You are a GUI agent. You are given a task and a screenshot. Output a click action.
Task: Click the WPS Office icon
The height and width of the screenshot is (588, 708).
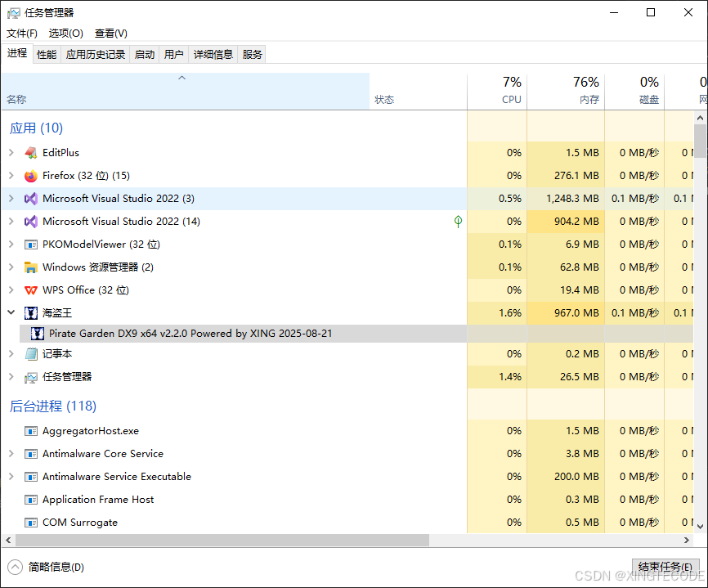(31, 290)
